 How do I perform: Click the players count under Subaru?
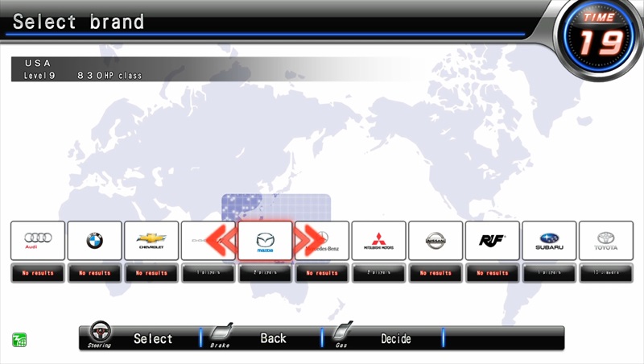coord(549,273)
